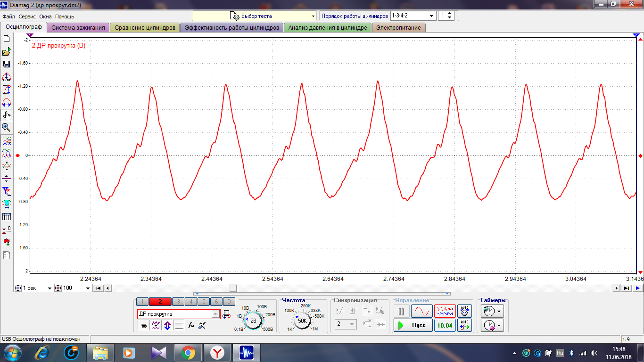The image size is (644, 362).
Task: Open the 1 сек time scale dropdown
Action: click(x=37, y=288)
